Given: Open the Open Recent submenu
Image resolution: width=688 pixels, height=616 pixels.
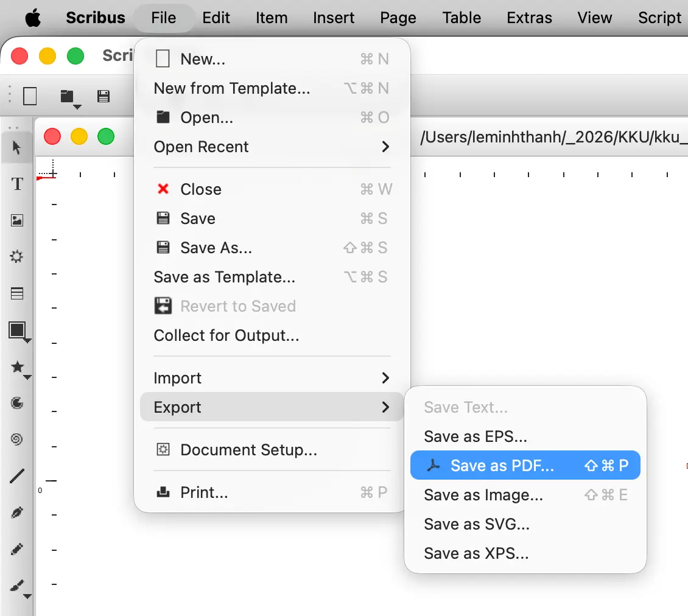Looking at the screenshot, I should click(x=272, y=147).
